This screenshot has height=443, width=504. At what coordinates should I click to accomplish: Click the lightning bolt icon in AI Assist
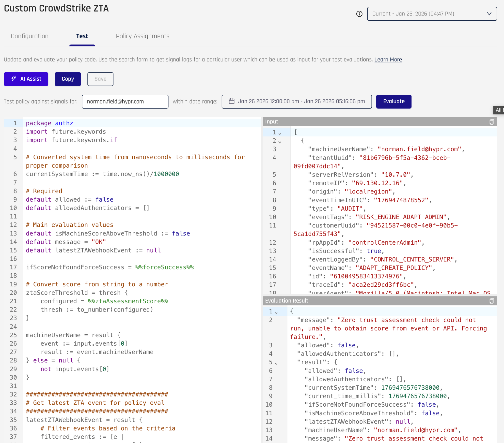(14, 79)
